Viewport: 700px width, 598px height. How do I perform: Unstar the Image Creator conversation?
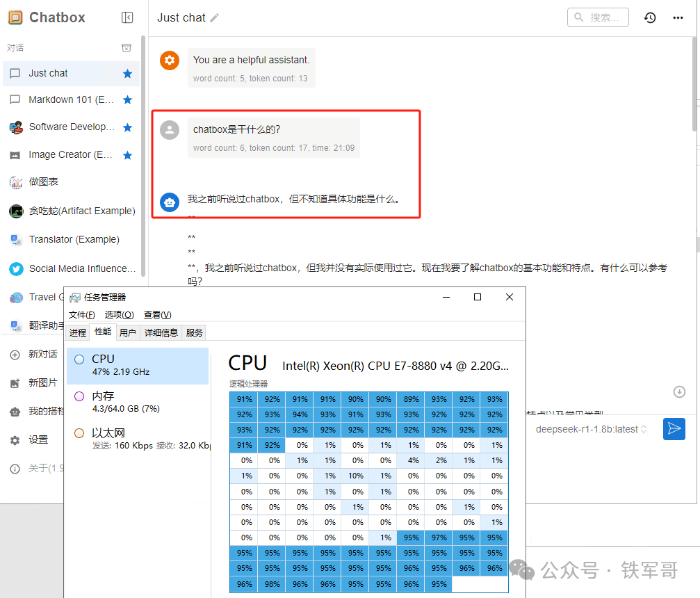128,155
